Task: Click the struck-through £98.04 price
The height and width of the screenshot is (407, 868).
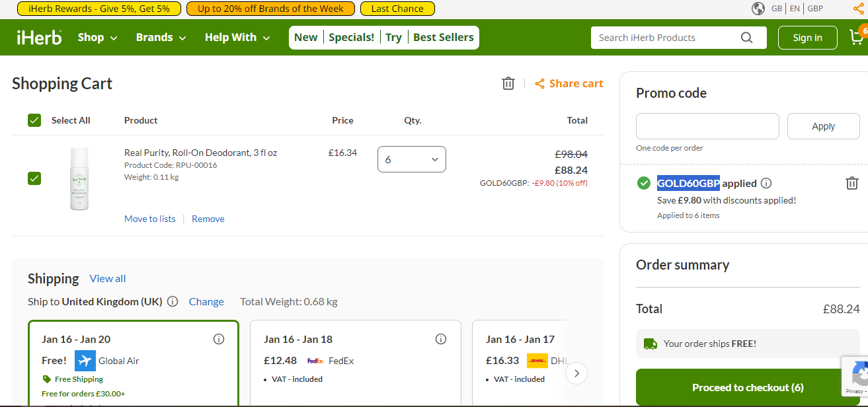Action: (x=571, y=154)
